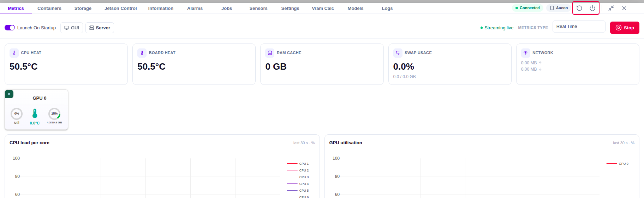This screenshot has height=198, width=644.
Task: Click the GPU memory 4.5/29.9 GB text
Action: pos(54,123)
